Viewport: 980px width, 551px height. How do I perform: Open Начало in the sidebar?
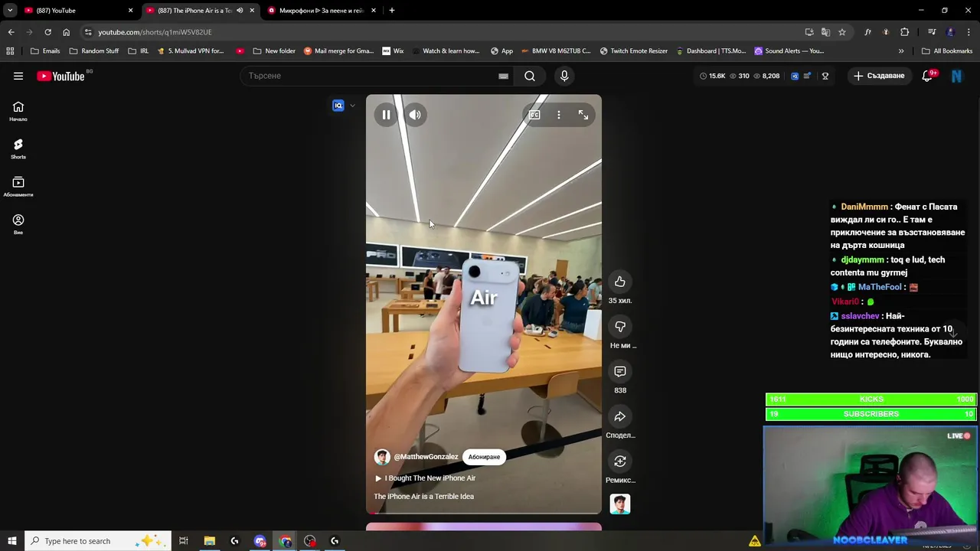[18, 111]
